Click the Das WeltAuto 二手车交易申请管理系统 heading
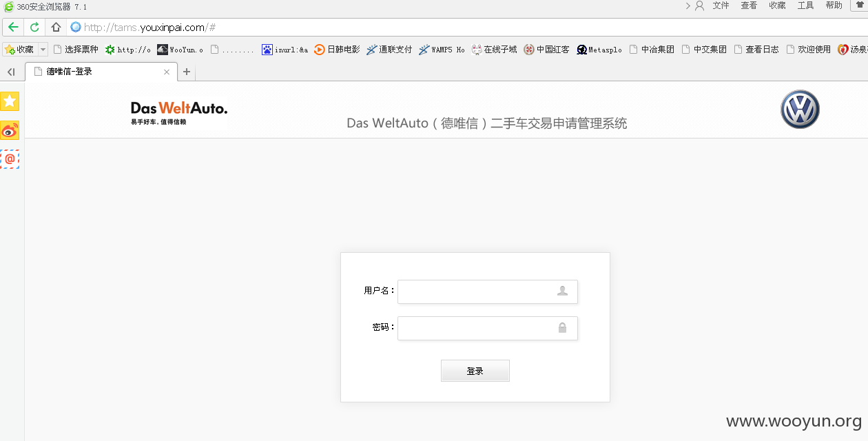Viewport: 868px width, 441px height. pyautogui.click(x=487, y=123)
